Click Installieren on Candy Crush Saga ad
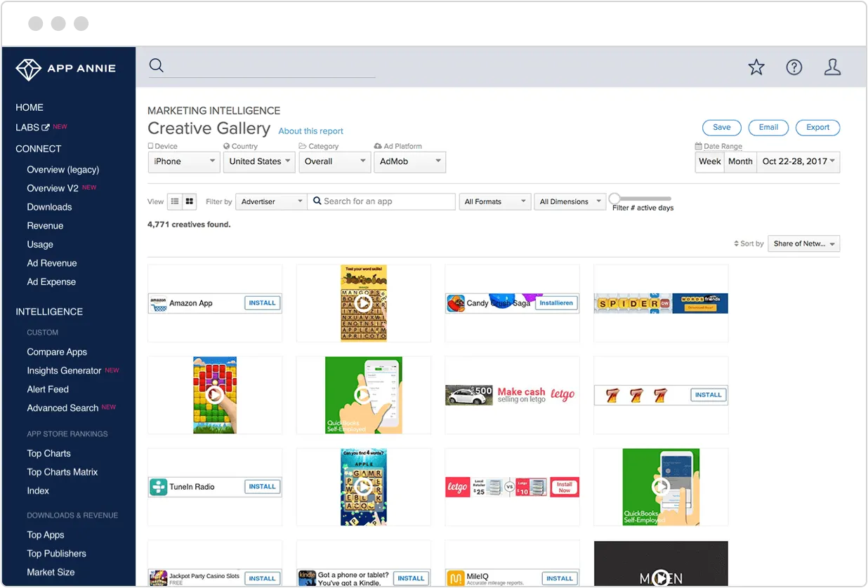 (x=556, y=303)
